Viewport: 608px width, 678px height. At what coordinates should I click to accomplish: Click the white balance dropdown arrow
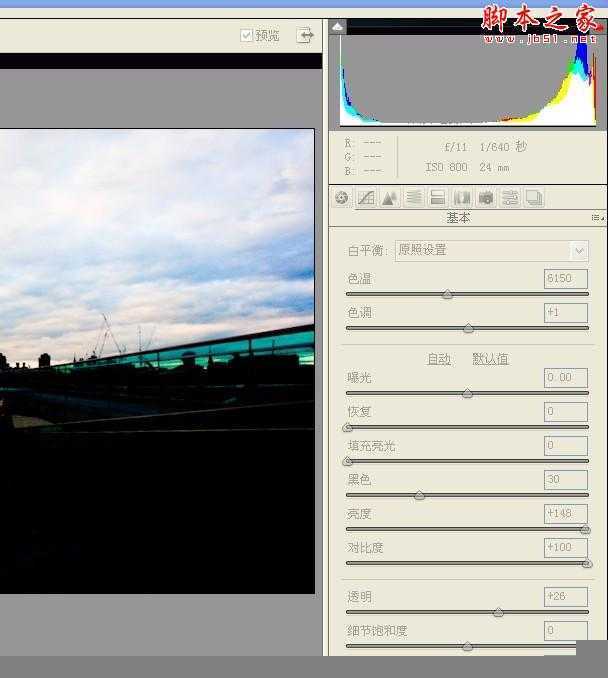pos(579,251)
